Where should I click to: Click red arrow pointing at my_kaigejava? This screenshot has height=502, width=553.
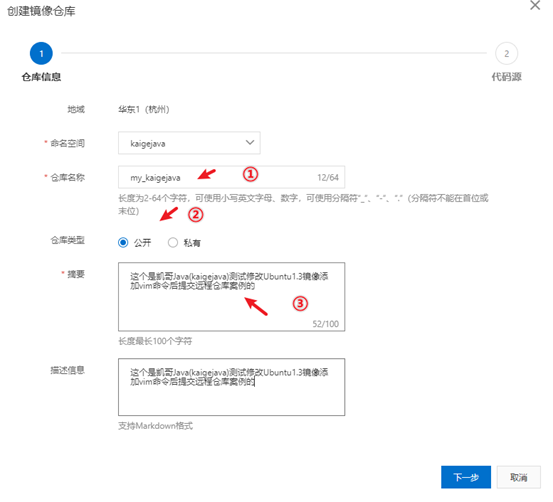tap(207, 174)
